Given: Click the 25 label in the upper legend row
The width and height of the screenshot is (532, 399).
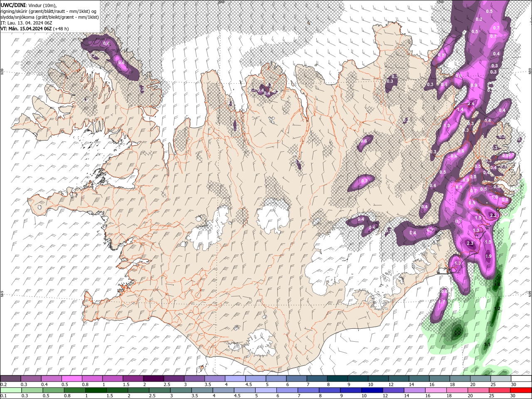Looking at the screenshot, I should 493,384.
